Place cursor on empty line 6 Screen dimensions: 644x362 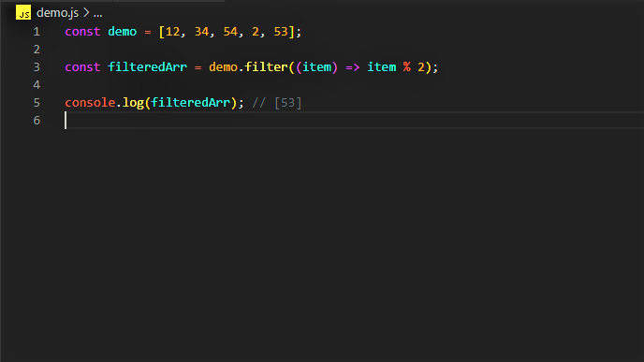pos(354,121)
